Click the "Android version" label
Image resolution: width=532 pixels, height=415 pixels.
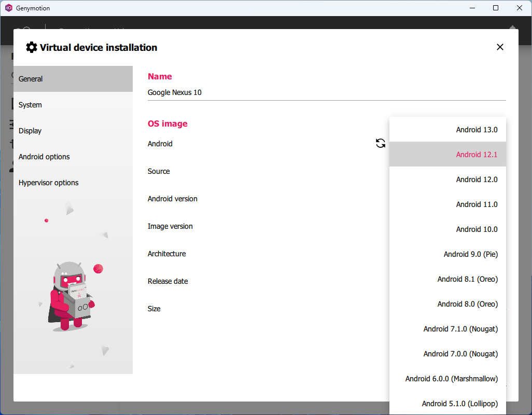pos(172,199)
